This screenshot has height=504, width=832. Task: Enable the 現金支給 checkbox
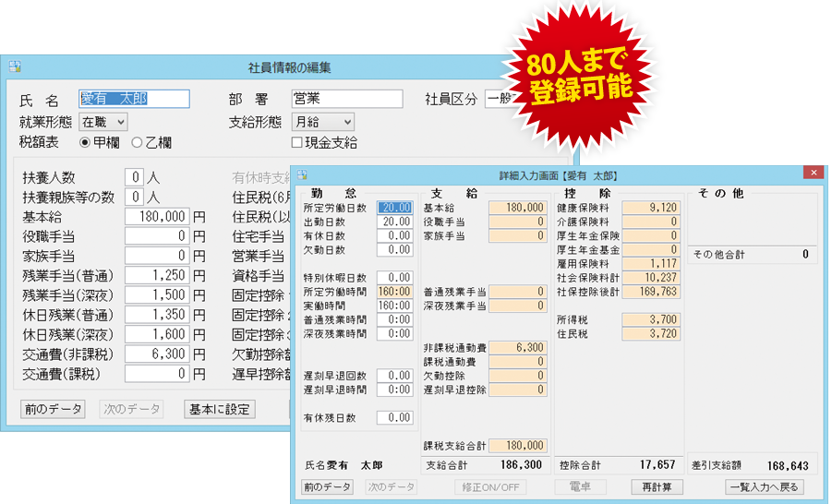click(297, 143)
